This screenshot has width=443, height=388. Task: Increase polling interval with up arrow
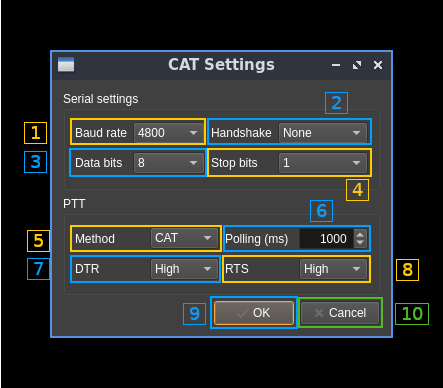tap(360, 234)
